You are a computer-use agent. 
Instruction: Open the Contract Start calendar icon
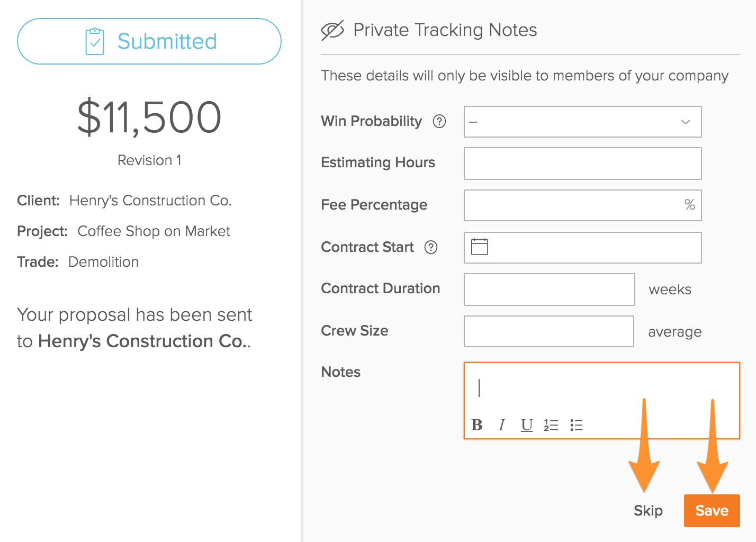pyautogui.click(x=480, y=247)
